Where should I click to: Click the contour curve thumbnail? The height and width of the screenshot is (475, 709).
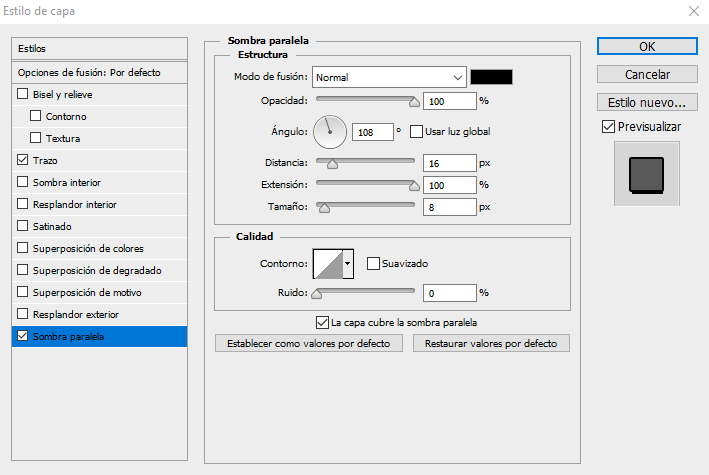pos(328,263)
